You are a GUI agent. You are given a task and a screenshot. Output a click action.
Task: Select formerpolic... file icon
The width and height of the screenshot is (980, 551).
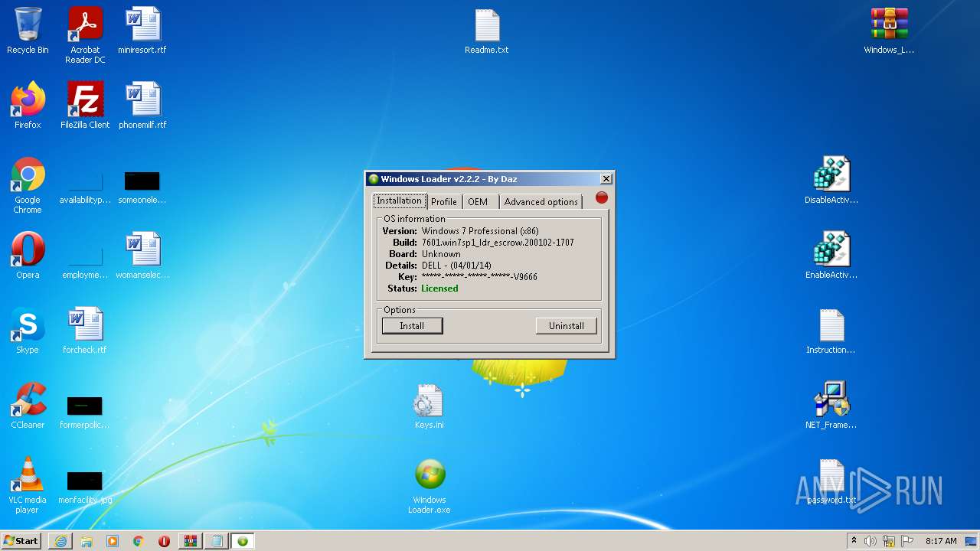(85, 412)
